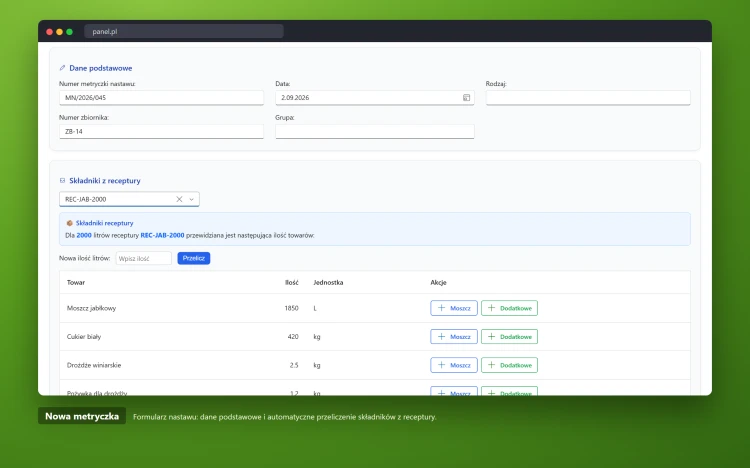Click the quantity value 1850
750x468 pixels.
[291, 308]
